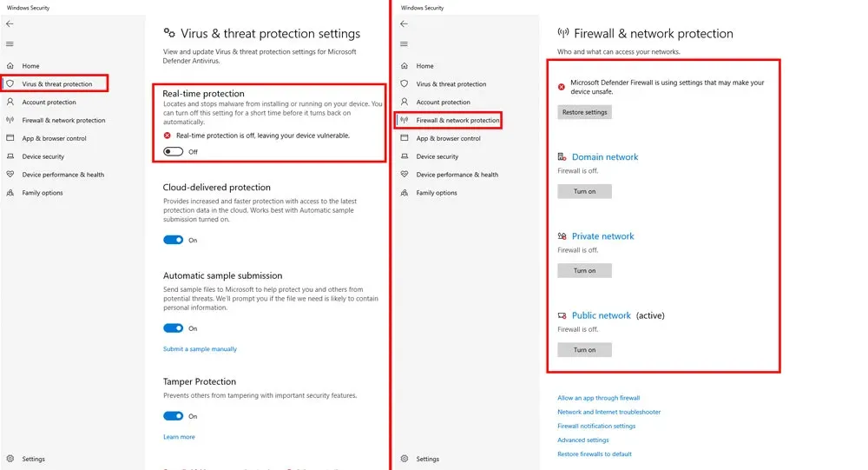Click the Family options icon in the right sidebar
868x470 pixels.
[404, 192]
